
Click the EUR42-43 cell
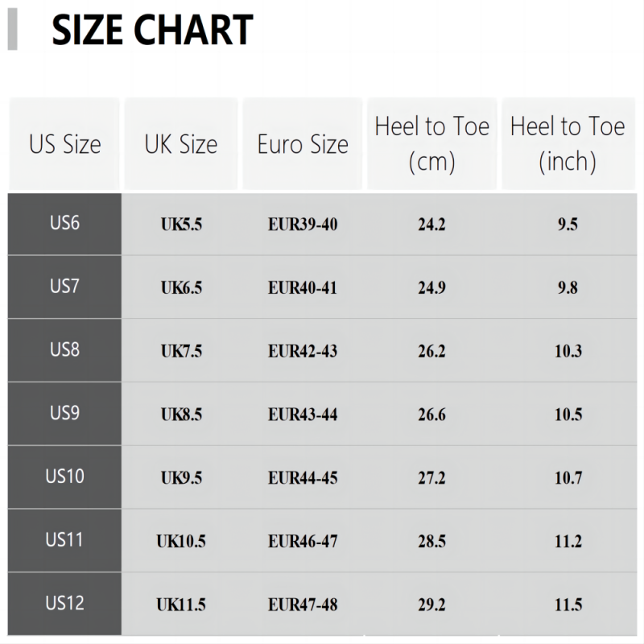(x=303, y=352)
